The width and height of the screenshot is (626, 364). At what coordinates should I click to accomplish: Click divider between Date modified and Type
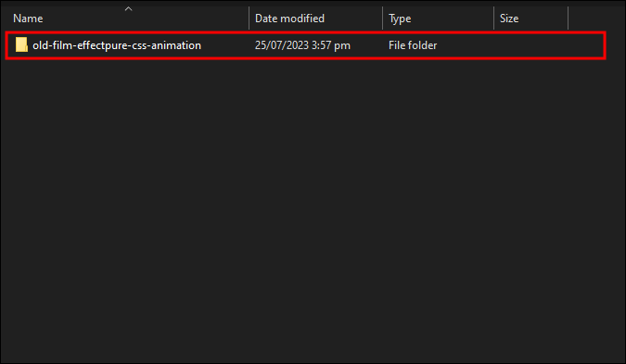(382, 19)
